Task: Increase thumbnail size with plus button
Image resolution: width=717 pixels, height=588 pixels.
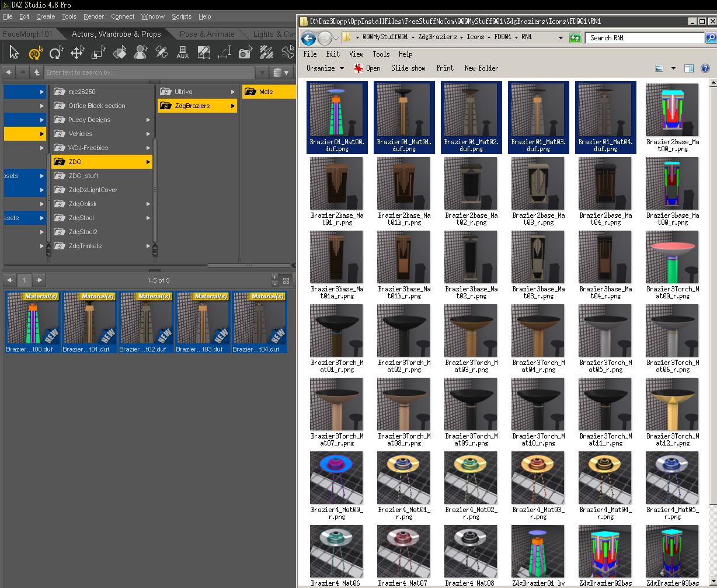Action: pos(275,277)
